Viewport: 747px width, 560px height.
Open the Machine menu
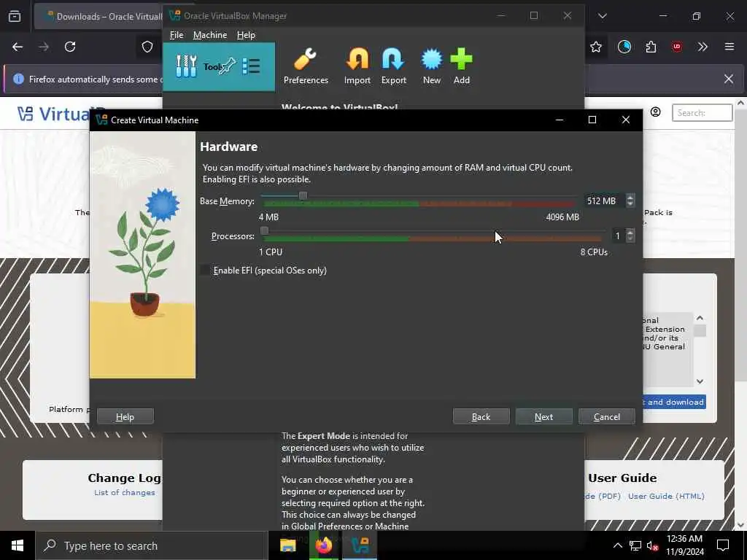(210, 35)
